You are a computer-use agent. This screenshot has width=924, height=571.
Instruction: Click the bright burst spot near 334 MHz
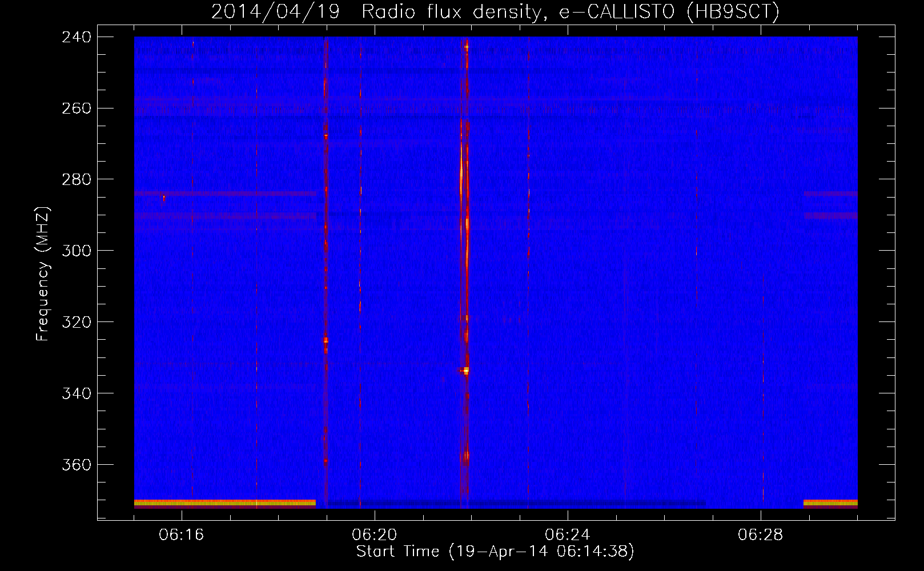[x=465, y=371]
